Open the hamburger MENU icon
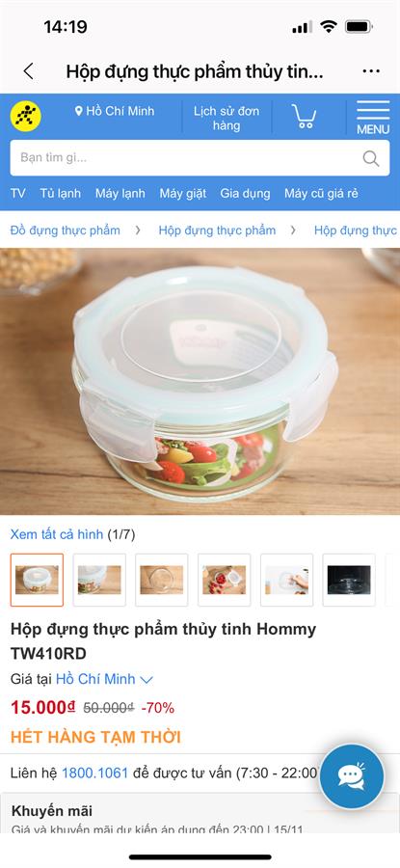The width and height of the screenshot is (400, 868). [373, 118]
